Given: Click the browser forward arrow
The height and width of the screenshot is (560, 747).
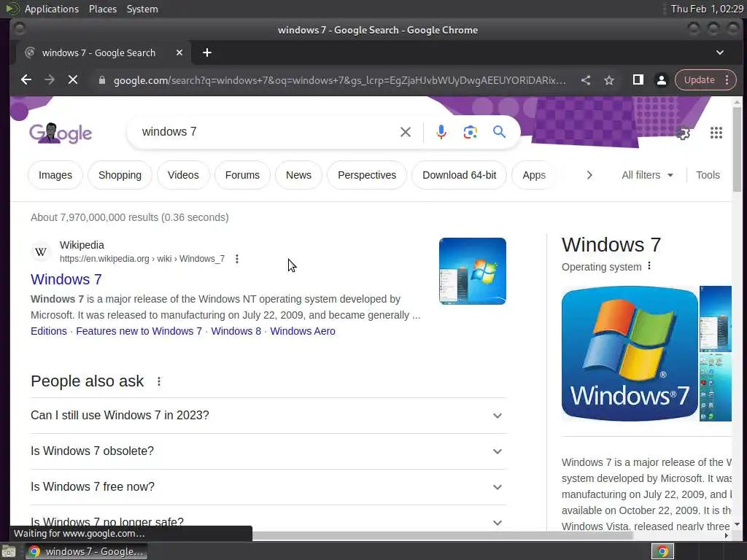Looking at the screenshot, I should tap(50, 80).
